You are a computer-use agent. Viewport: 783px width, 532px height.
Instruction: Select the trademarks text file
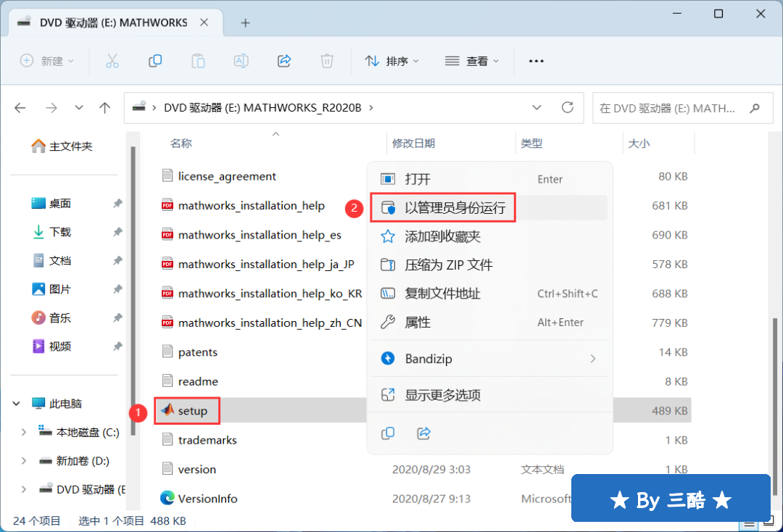tap(199, 440)
